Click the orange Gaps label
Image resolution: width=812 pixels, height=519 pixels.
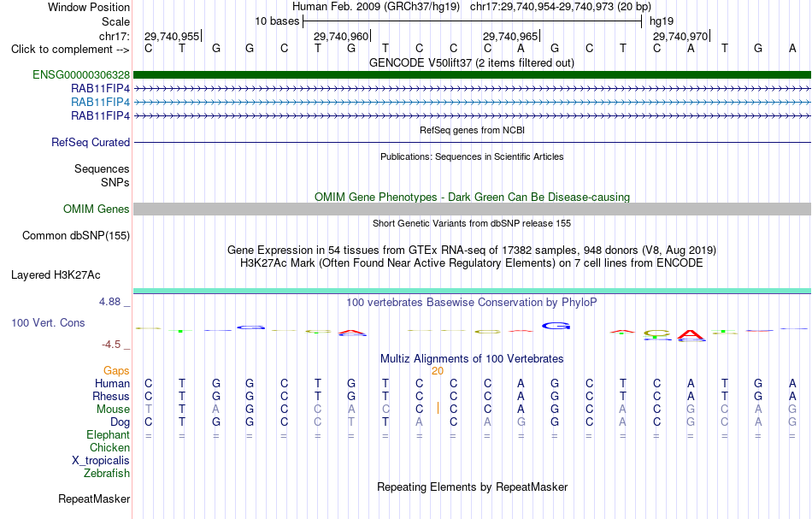tap(116, 371)
